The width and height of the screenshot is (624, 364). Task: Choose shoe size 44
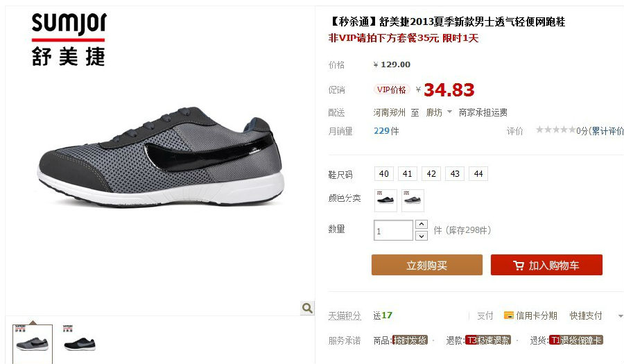478,174
